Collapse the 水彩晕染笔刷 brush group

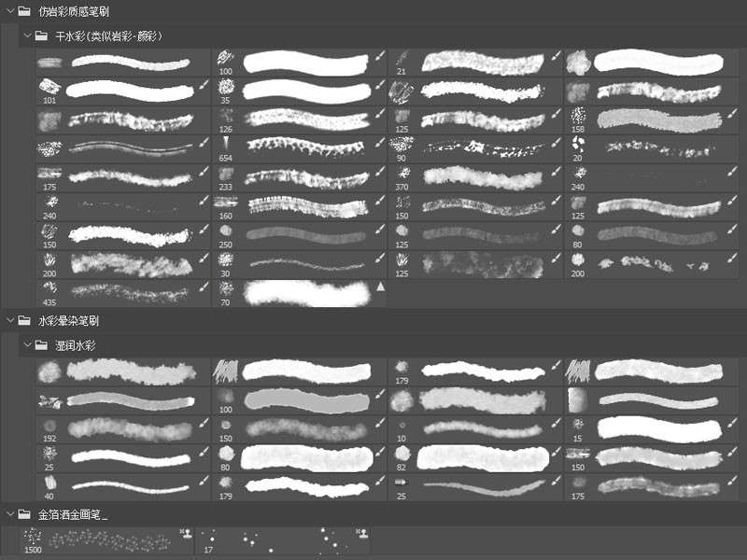[9, 320]
